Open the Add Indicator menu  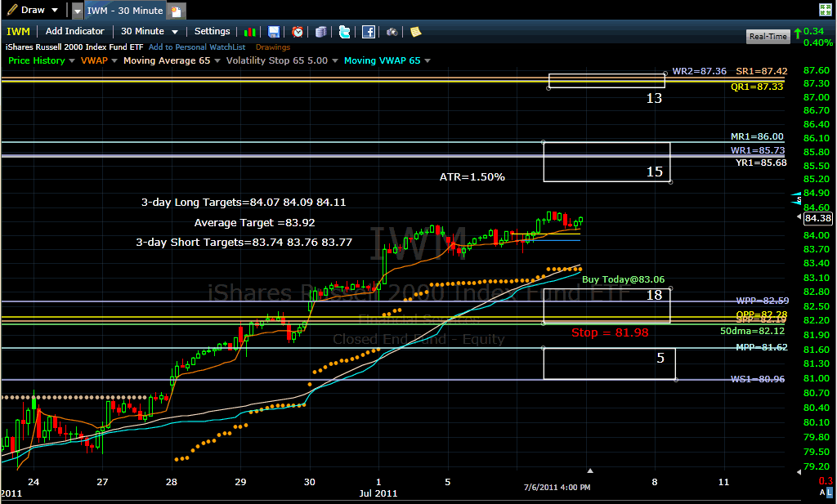coord(74,32)
